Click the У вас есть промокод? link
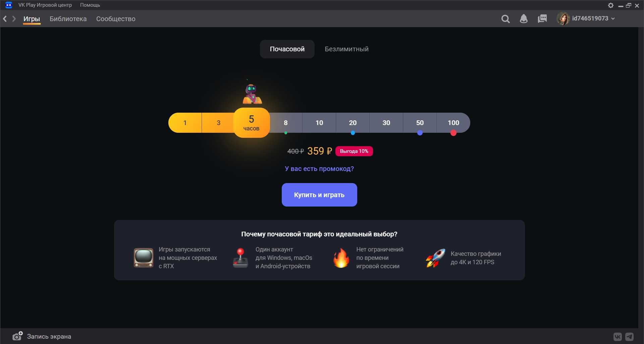The width and height of the screenshot is (644, 344). [319, 169]
